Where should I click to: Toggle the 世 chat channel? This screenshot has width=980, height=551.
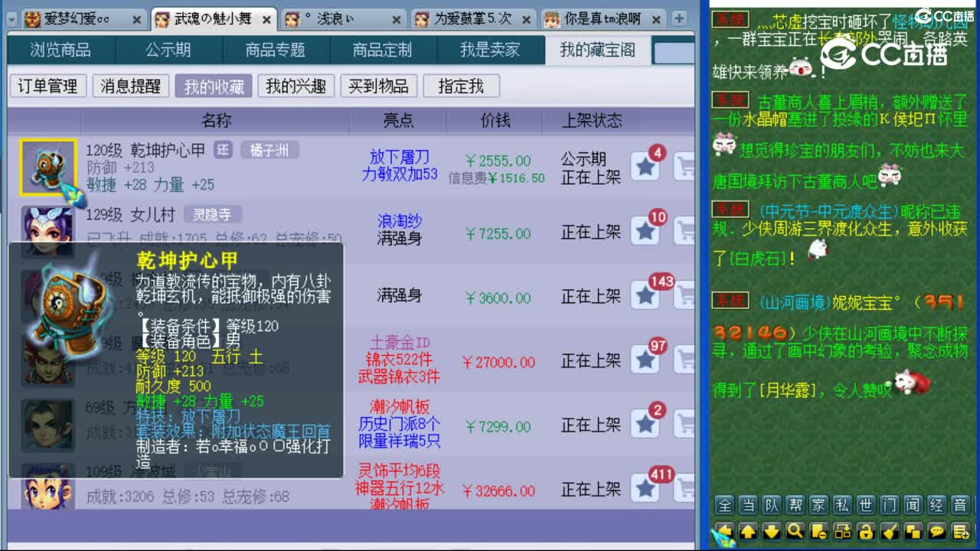[x=866, y=504]
